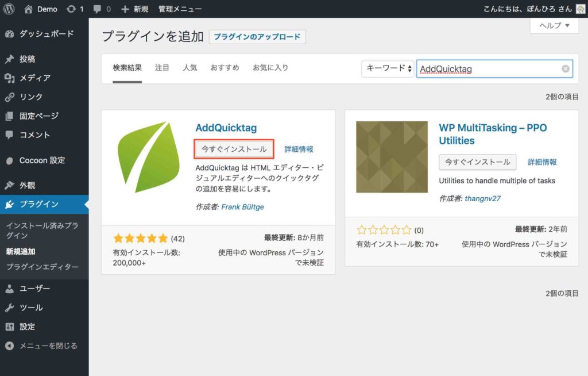This screenshot has width=588, height=376.
Task: Click AddQuicktag's five-star rating display
Action: 140,237
